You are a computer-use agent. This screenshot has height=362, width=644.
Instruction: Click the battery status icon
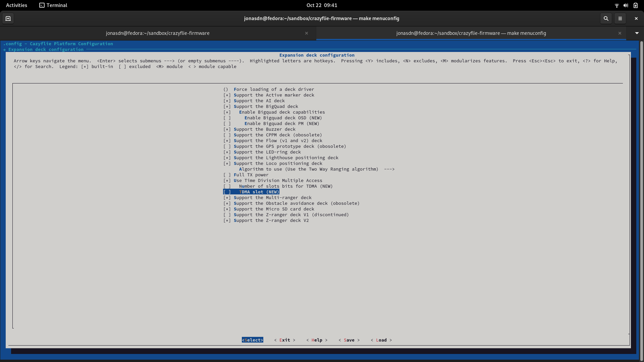pyautogui.click(x=636, y=5)
